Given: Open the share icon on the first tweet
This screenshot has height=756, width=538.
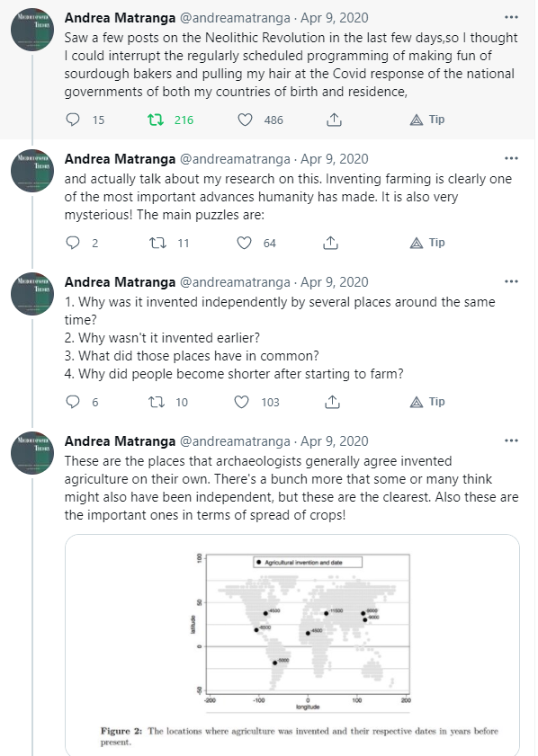Looking at the screenshot, I should click(332, 119).
